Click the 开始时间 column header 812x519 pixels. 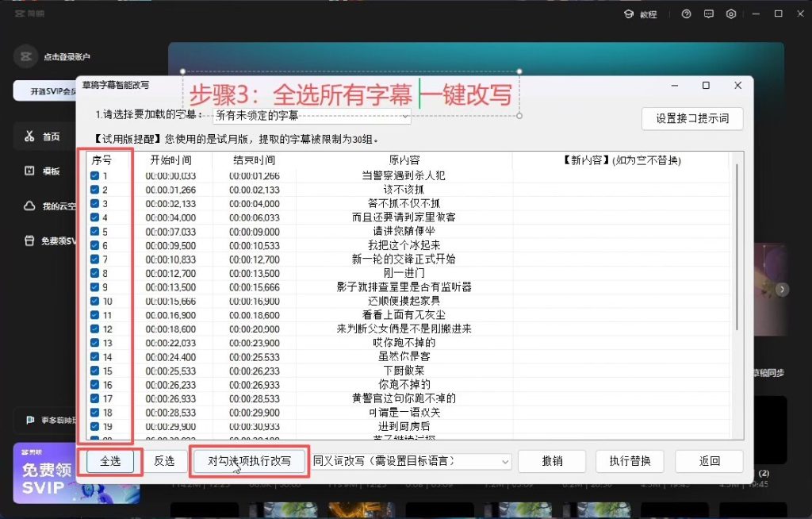(171, 160)
